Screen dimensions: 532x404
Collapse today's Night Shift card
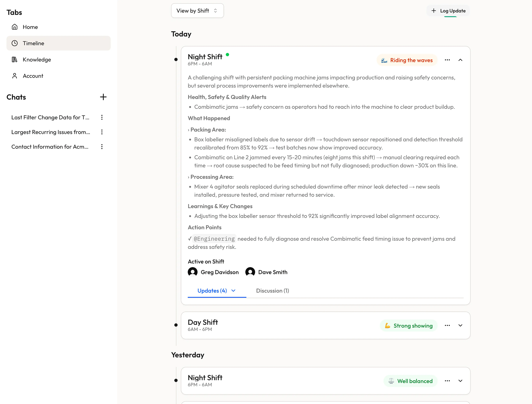pos(460,60)
